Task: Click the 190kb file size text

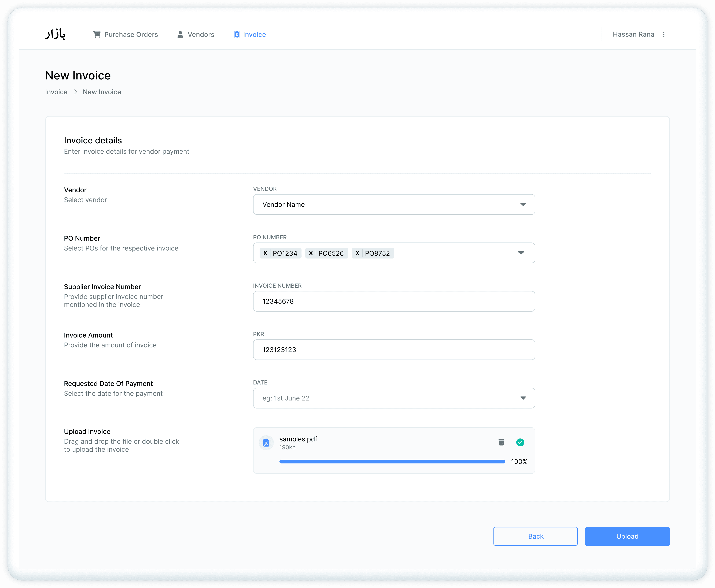Action: click(x=288, y=447)
